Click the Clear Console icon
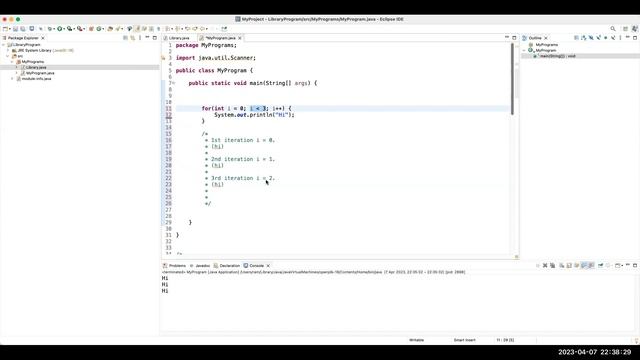 click(x=562, y=265)
